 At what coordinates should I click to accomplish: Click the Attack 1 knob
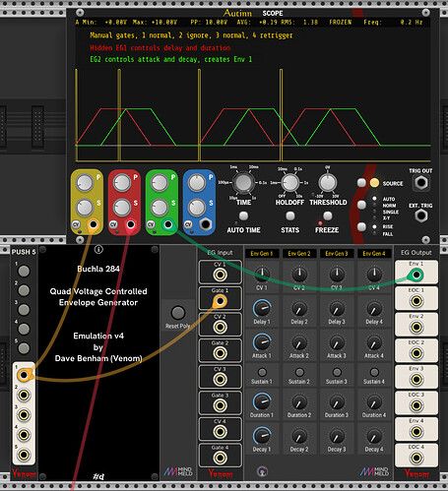[262, 342]
